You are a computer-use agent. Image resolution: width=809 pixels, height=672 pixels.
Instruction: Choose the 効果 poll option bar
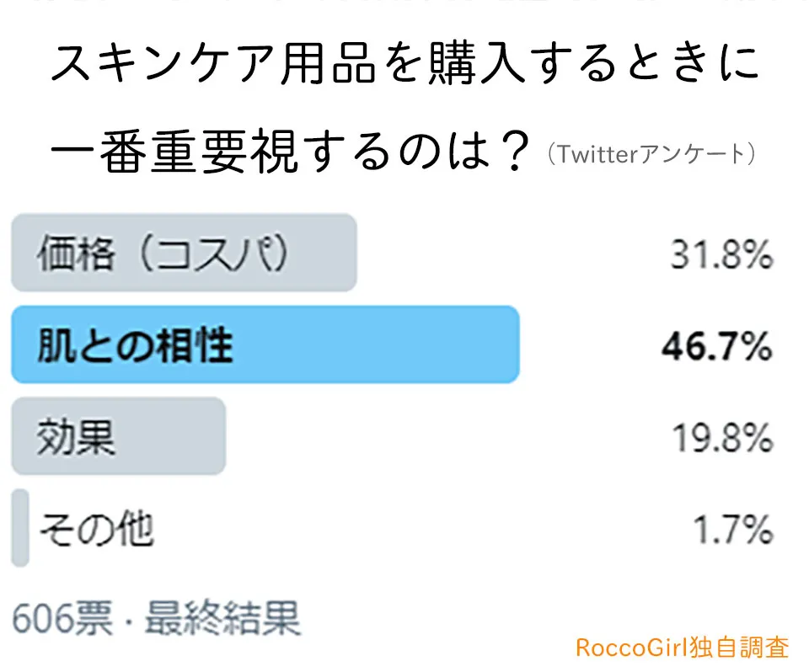(x=118, y=436)
